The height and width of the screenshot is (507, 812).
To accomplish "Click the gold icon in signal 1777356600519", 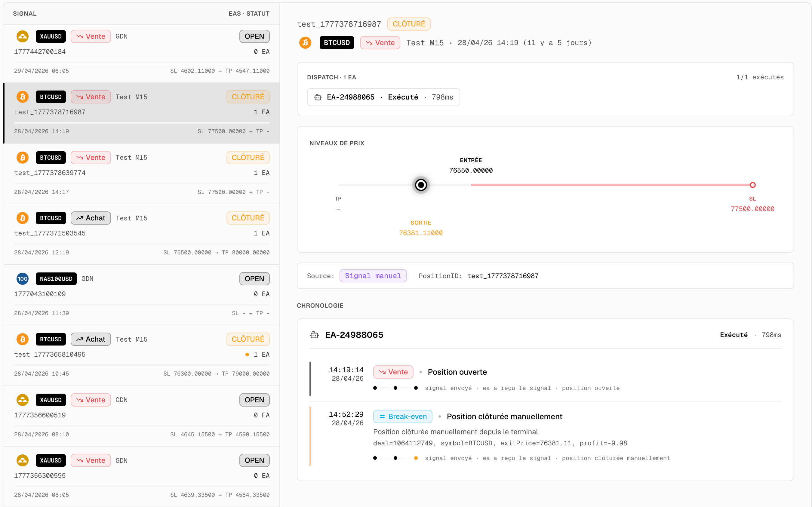I will [23, 400].
